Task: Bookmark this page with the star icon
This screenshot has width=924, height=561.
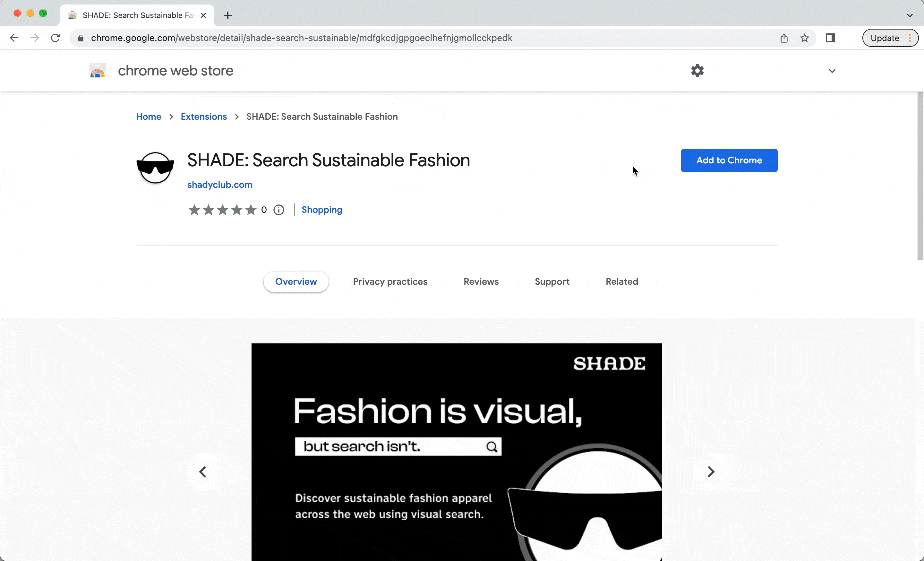Action: [x=804, y=38]
